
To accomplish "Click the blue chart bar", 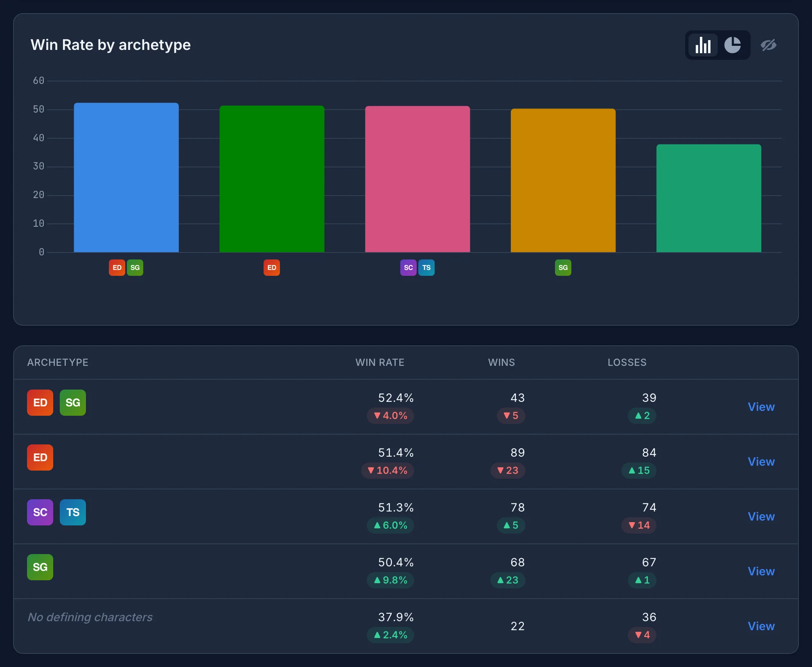I will tap(126, 178).
